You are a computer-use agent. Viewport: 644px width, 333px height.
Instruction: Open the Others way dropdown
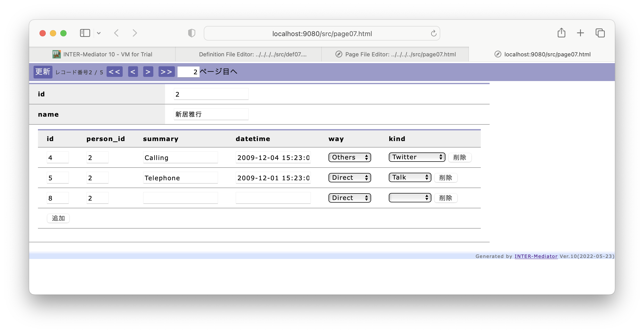click(x=350, y=157)
